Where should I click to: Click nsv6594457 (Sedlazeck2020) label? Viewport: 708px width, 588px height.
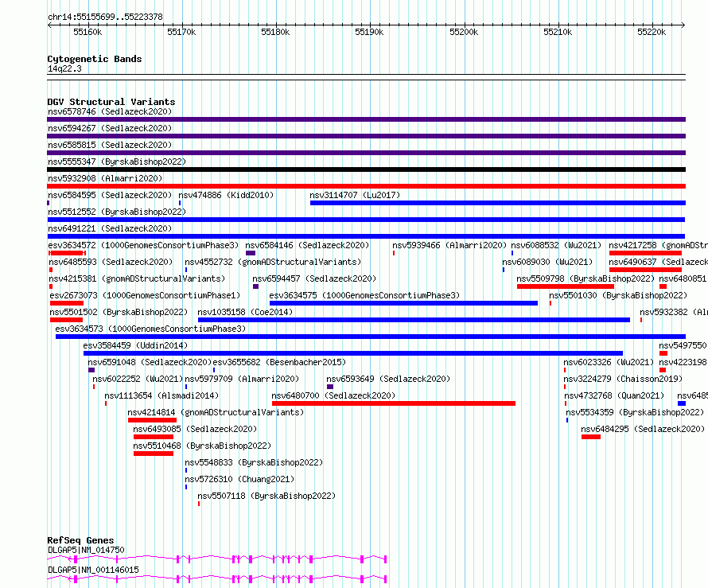pyautogui.click(x=314, y=278)
